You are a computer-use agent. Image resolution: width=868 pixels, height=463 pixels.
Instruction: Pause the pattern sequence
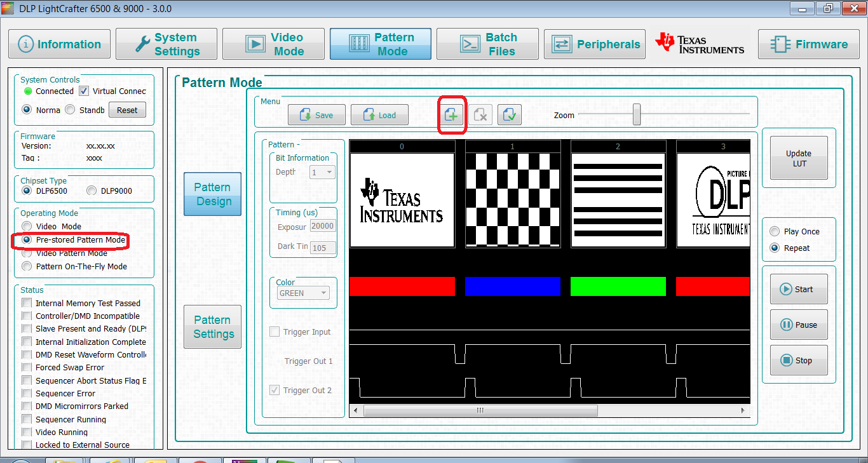(799, 325)
